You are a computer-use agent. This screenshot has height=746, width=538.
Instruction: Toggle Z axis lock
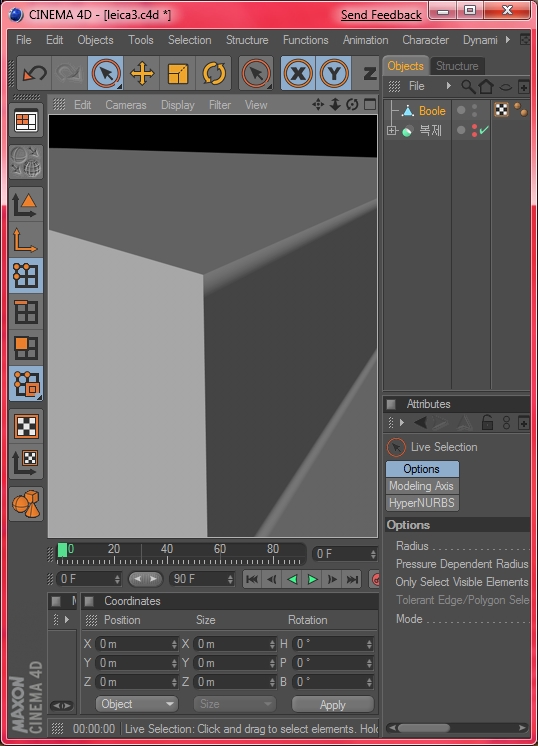click(x=369, y=73)
